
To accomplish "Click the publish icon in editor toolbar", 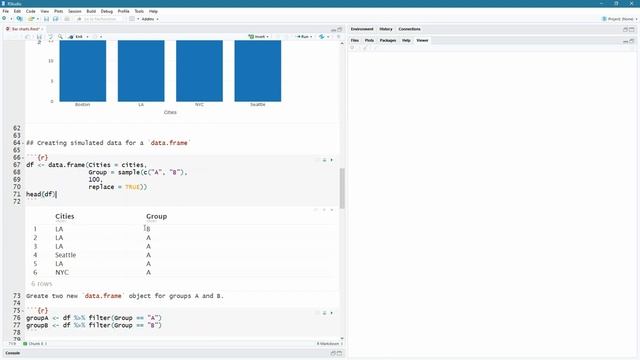I will (x=322, y=37).
